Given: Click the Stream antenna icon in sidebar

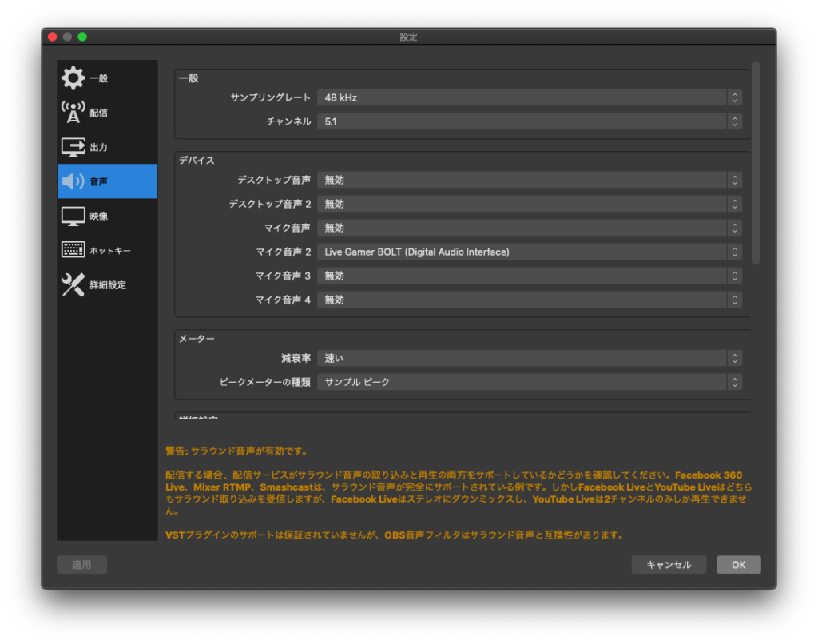Looking at the screenshot, I should (x=73, y=112).
